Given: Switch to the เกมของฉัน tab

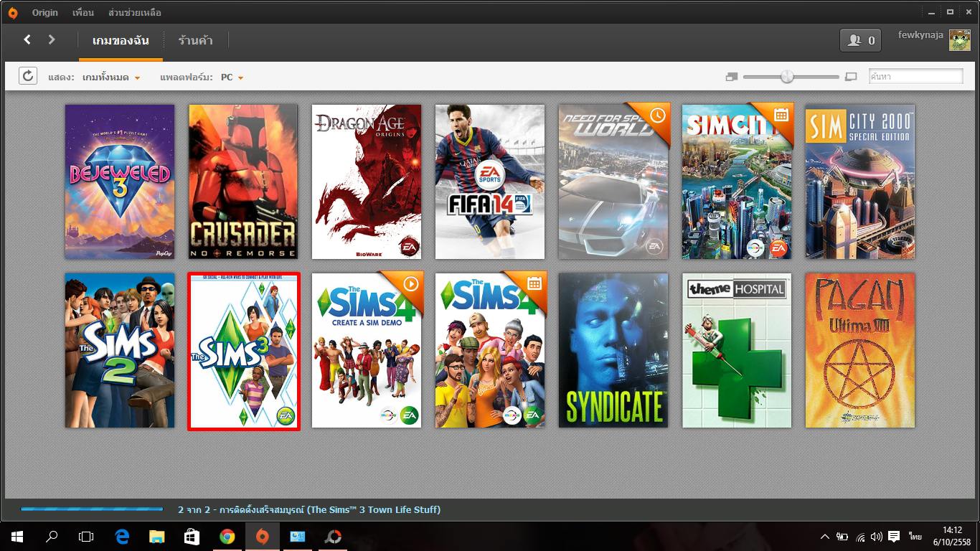Looking at the screenshot, I should 121,41.
